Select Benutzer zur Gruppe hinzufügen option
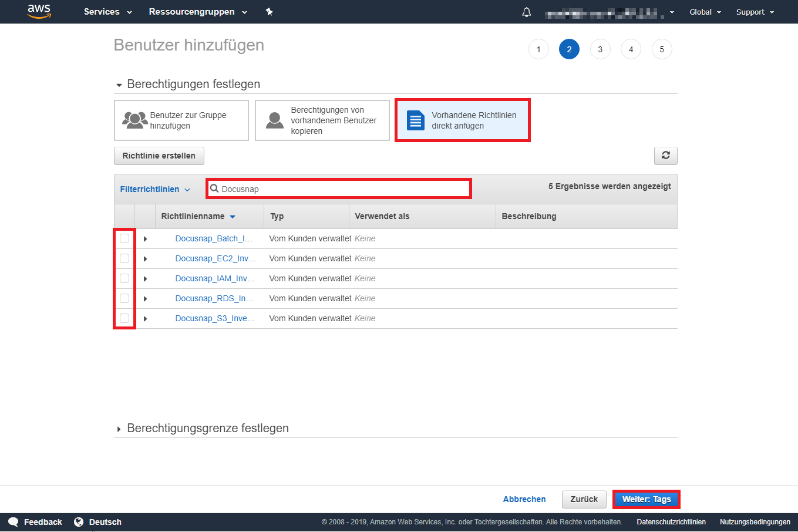This screenshot has width=798, height=532. coord(181,120)
